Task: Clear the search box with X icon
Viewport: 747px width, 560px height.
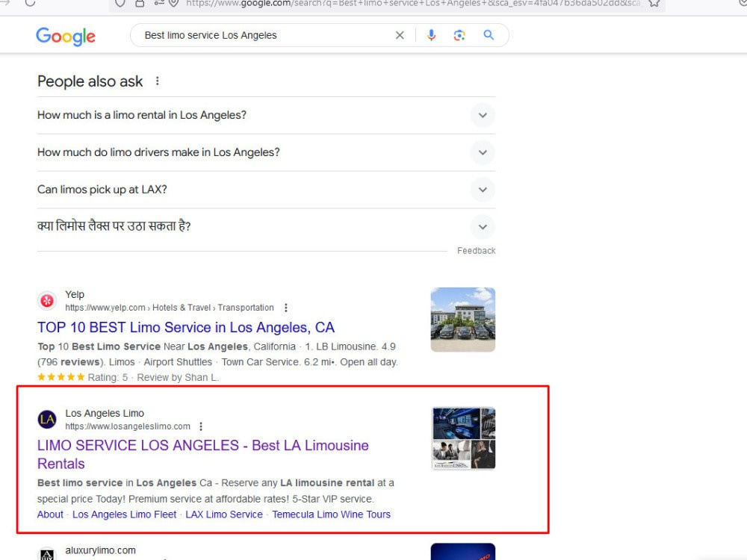Action: 400,35
